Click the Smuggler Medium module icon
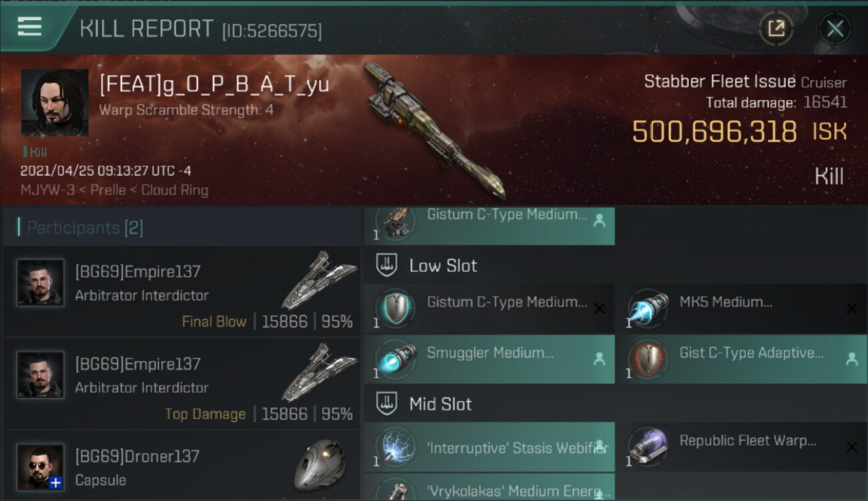Screen dimensions: 868x501 point(395,359)
